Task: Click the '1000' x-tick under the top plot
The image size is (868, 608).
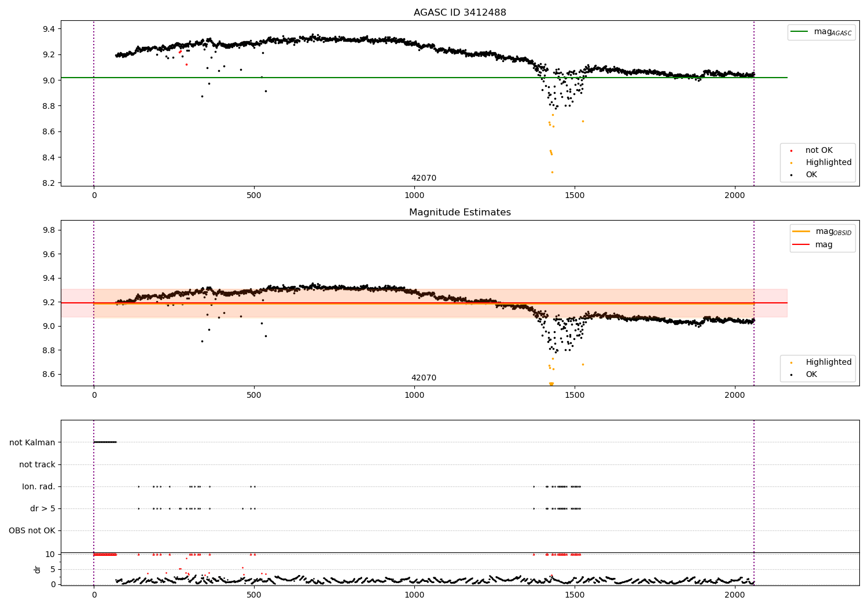Action: click(x=414, y=196)
